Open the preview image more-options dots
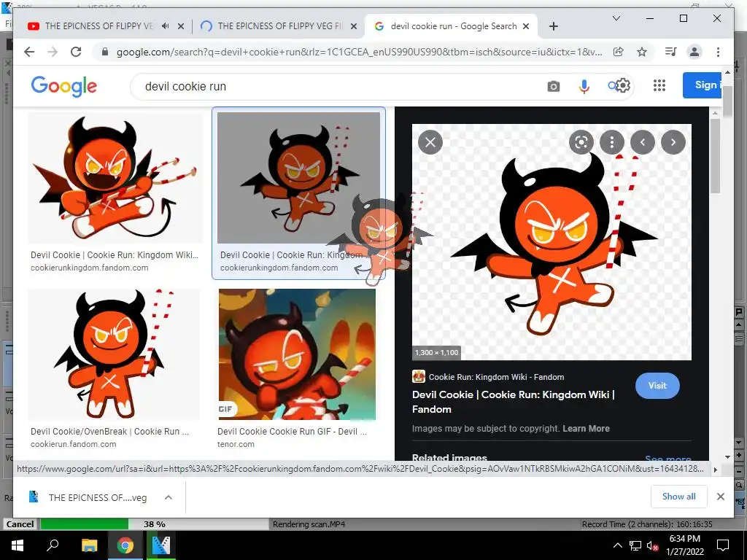This screenshot has height=560, width=747. coord(612,142)
